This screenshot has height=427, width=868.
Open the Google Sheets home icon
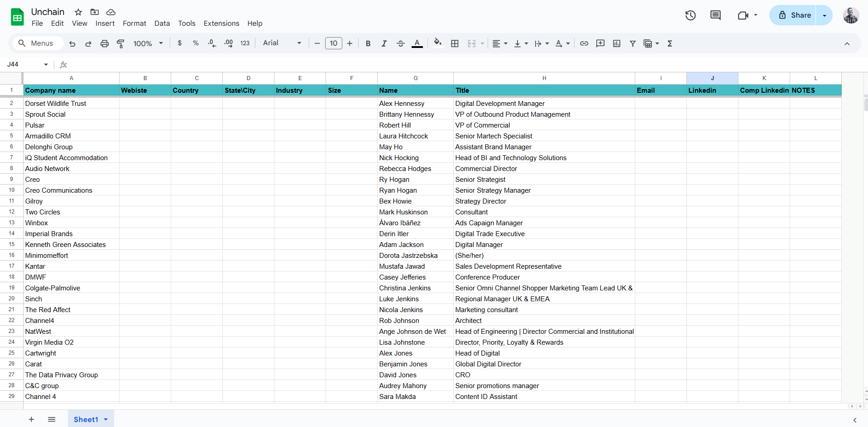coord(17,17)
